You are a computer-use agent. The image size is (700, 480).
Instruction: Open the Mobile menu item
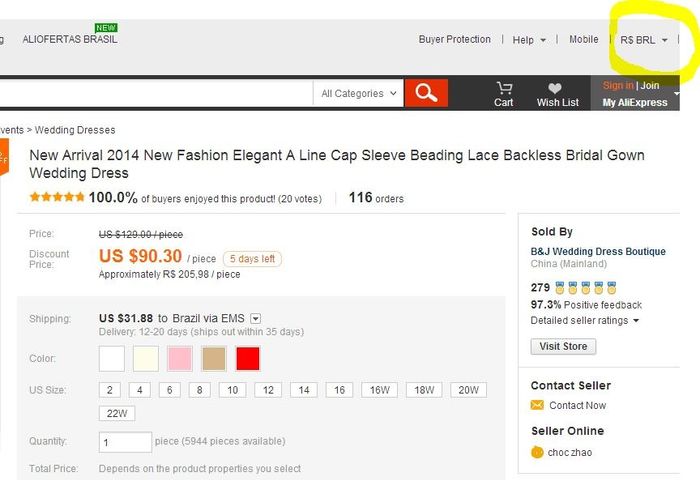point(583,39)
